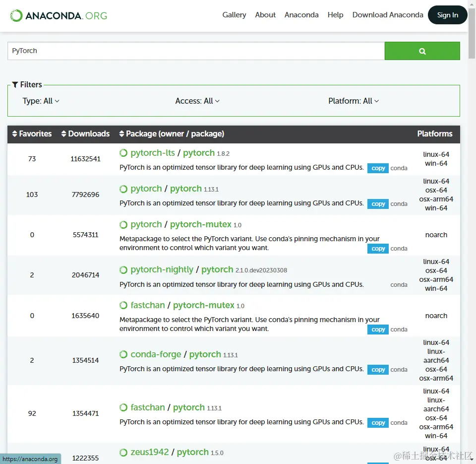
Task: Copy install command for pytorch / pytorch 1.13.1
Action: pyautogui.click(x=378, y=204)
